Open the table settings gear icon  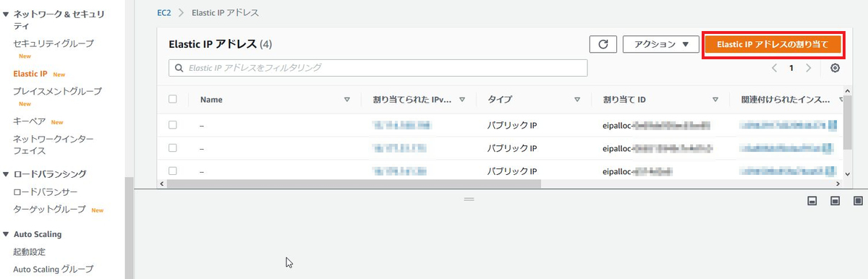[x=835, y=68]
